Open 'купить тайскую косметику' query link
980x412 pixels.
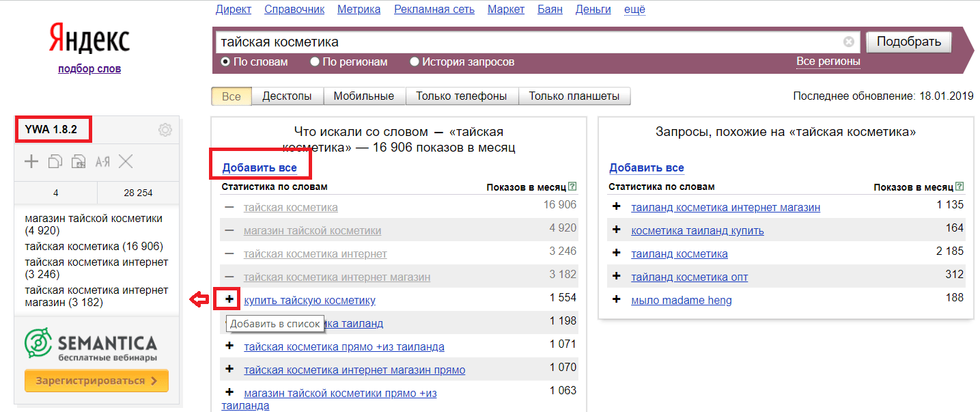(x=309, y=300)
